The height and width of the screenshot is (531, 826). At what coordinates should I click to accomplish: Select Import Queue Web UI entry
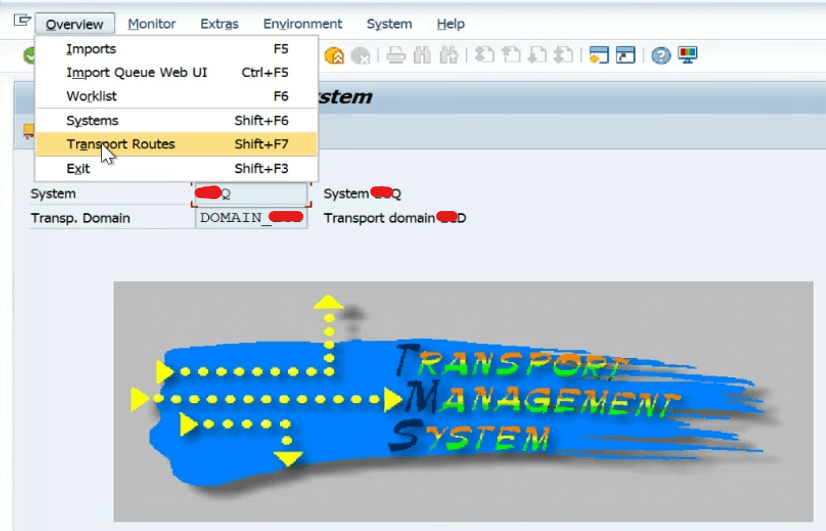coord(176,73)
